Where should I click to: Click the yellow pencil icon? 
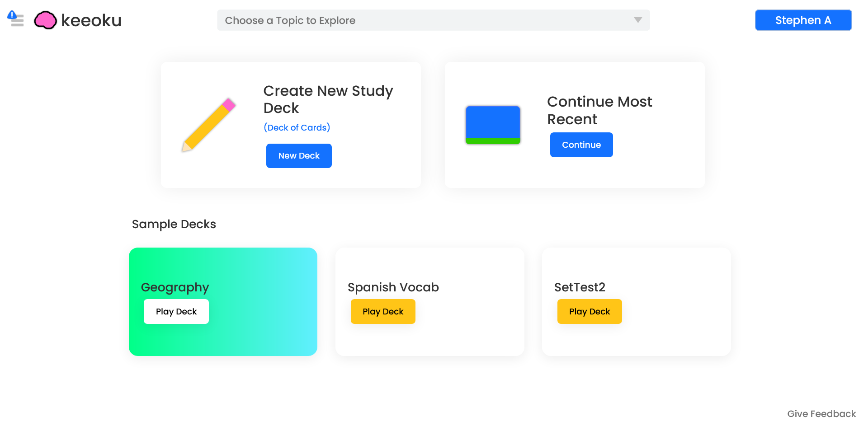pos(208,125)
